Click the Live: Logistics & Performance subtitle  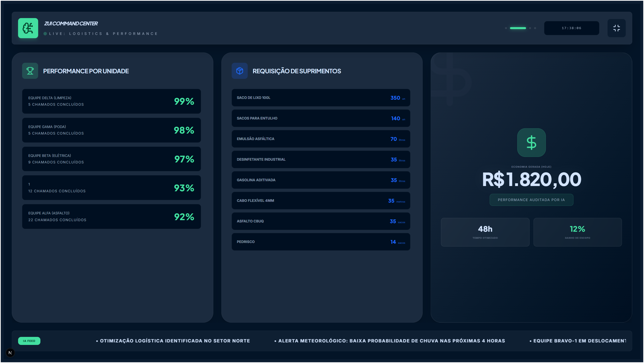click(103, 34)
